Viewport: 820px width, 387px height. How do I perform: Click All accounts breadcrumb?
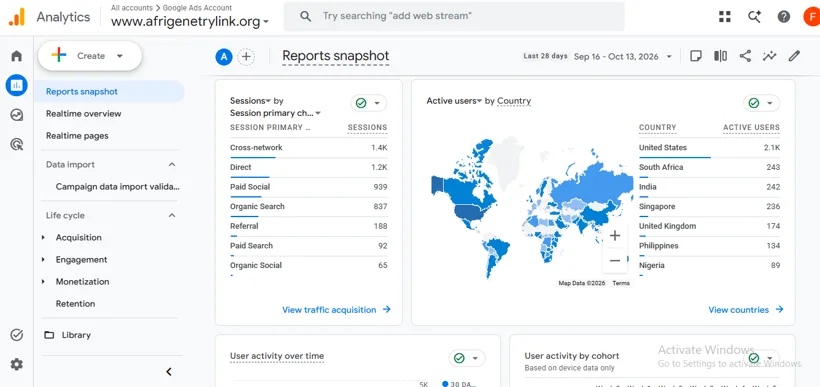[x=131, y=8]
